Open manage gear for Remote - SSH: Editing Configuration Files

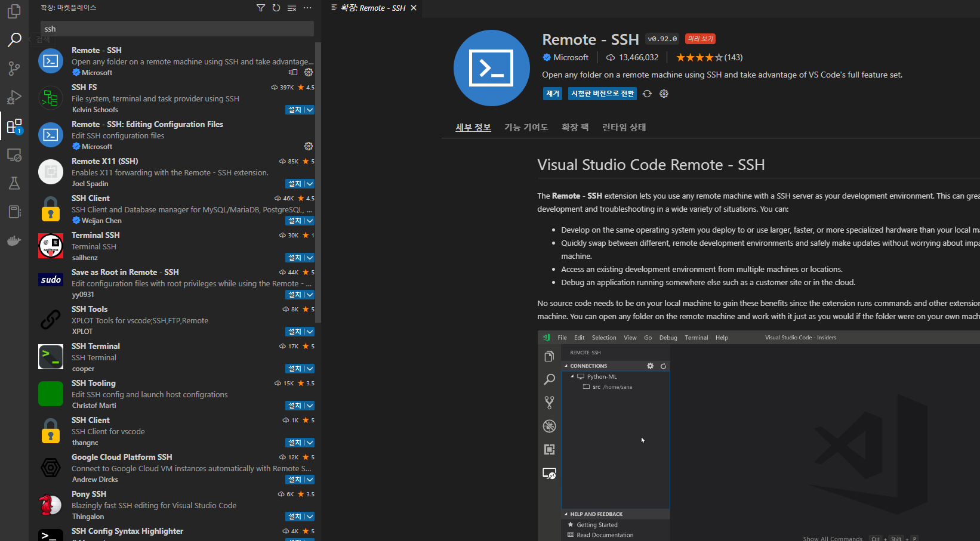[309, 146]
